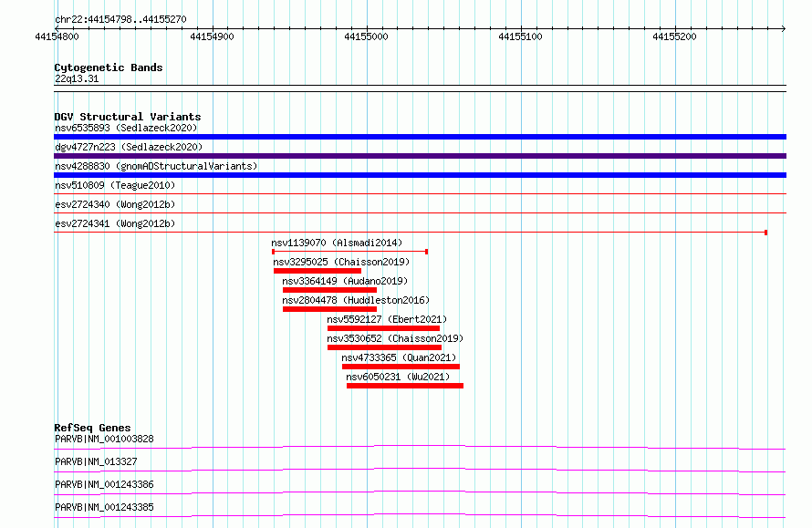This screenshot has width=812, height=528.
Task: Click the red bar under nsv3364149
Action: [x=330, y=290]
